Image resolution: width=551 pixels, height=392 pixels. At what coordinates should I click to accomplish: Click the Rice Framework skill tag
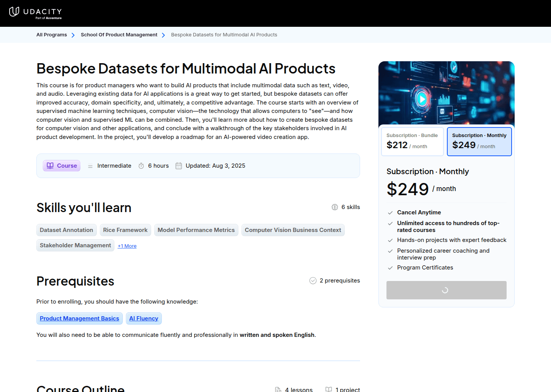coord(126,230)
